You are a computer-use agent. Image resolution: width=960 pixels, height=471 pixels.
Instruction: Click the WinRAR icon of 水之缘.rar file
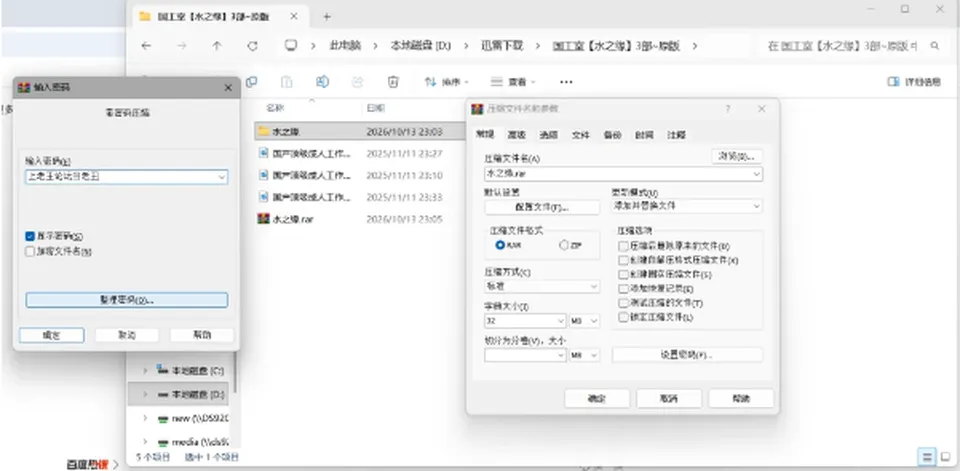click(x=263, y=219)
